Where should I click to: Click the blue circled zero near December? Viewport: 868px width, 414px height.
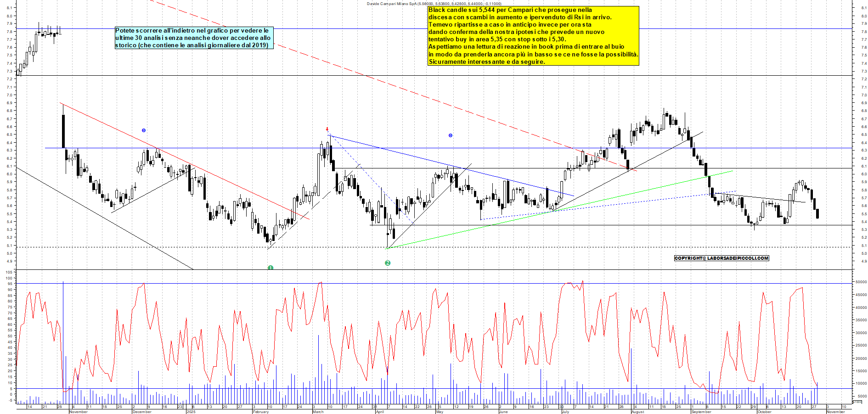pos(144,130)
